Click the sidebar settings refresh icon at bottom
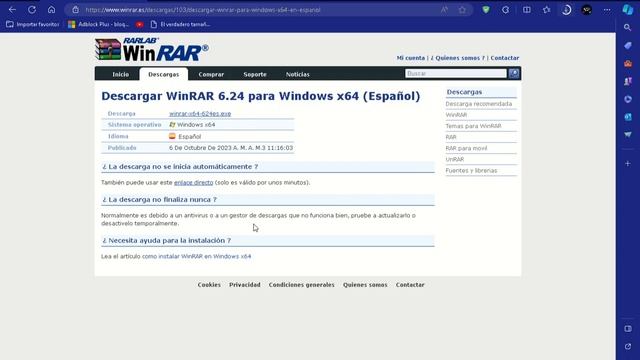The height and width of the screenshot is (360, 640). (628, 347)
